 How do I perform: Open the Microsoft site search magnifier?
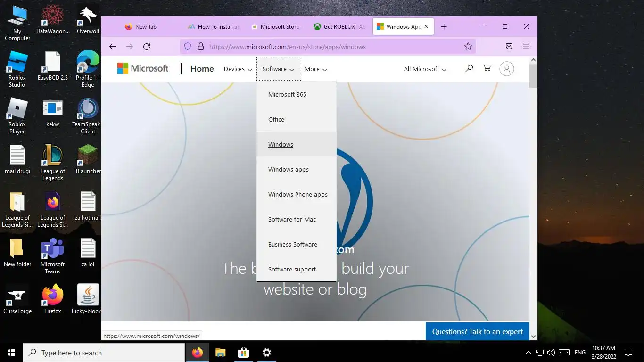pos(469,68)
